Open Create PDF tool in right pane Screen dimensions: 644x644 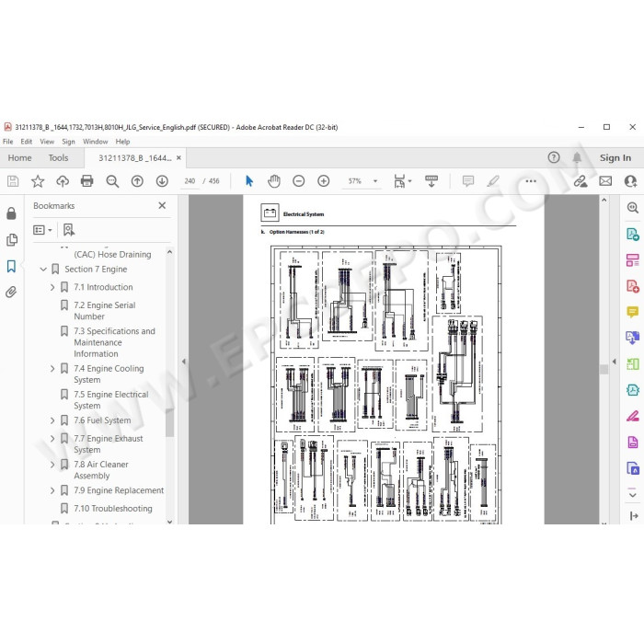[633, 286]
